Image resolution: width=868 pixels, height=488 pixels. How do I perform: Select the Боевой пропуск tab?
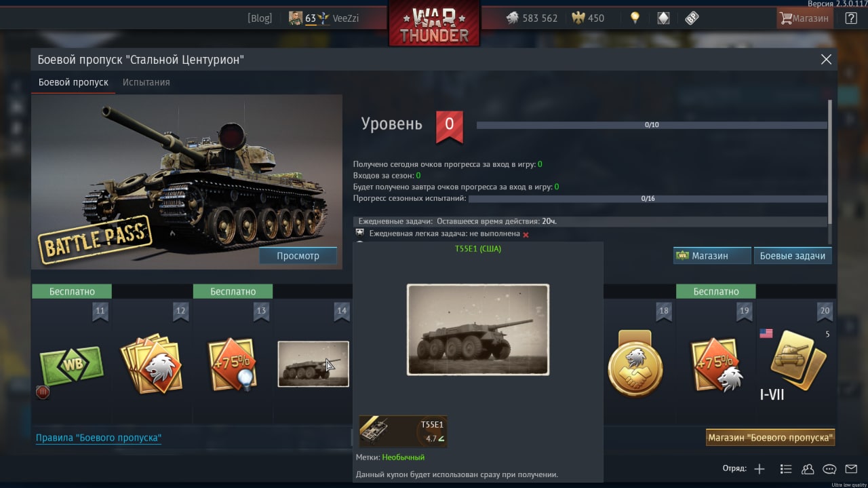73,82
